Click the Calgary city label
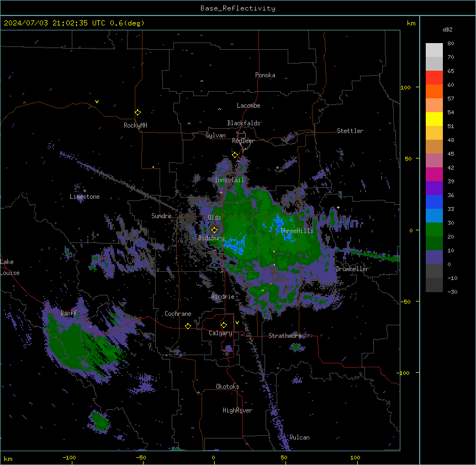 [x=220, y=333]
